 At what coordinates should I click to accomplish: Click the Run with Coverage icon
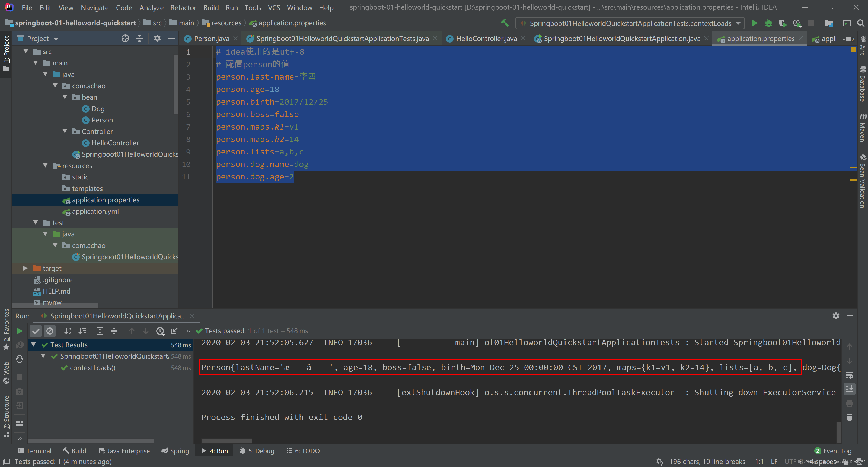[782, 23]
